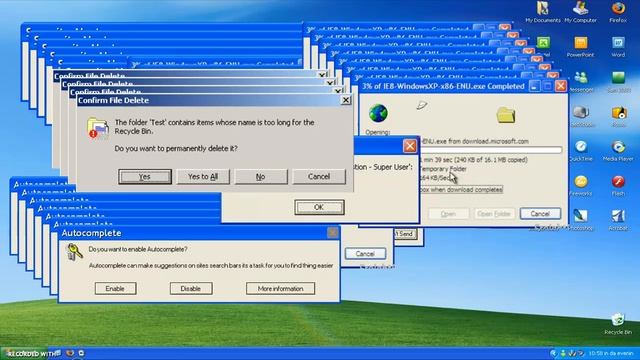Open the Word desktop shortcut
Image resolution: width=640 pixels, height=360 pixels.
pos(618,46)
